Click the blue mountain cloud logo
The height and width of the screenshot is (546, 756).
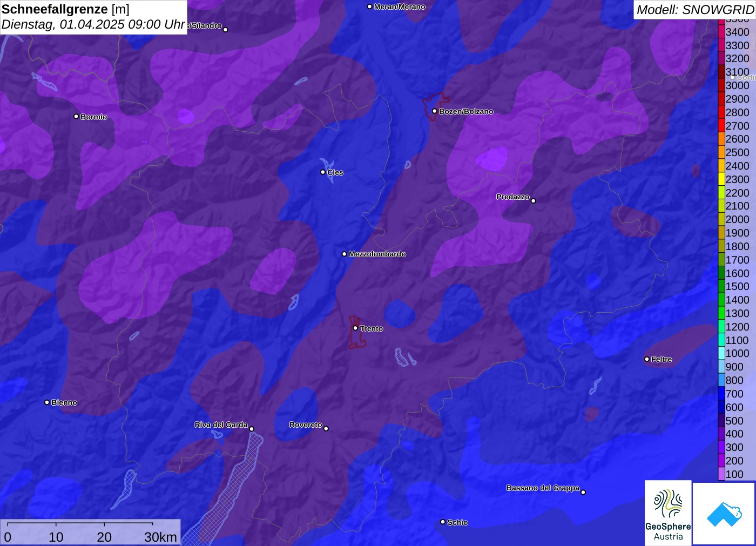(x=724, y=514)
